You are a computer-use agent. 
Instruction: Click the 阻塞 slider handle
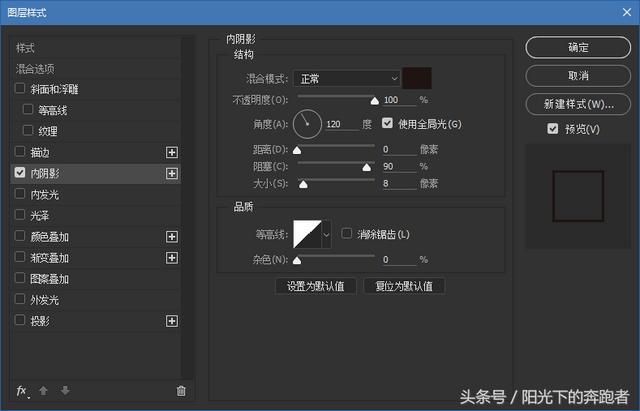point(367,167)
